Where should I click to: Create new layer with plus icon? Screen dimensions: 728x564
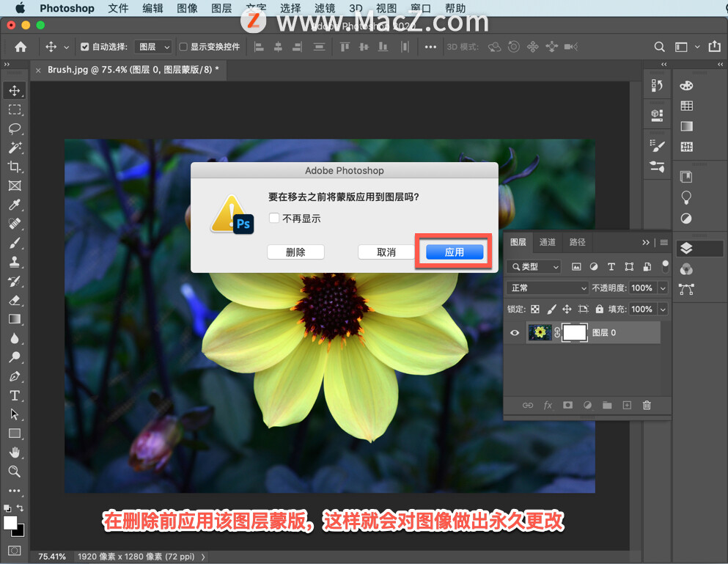[x=627, y=405]
